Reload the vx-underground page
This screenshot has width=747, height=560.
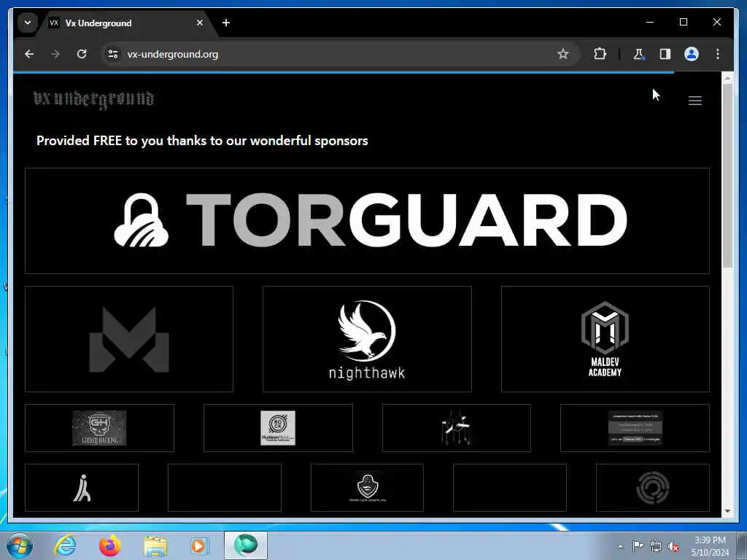pyautogui.click(x=82, y=54)
